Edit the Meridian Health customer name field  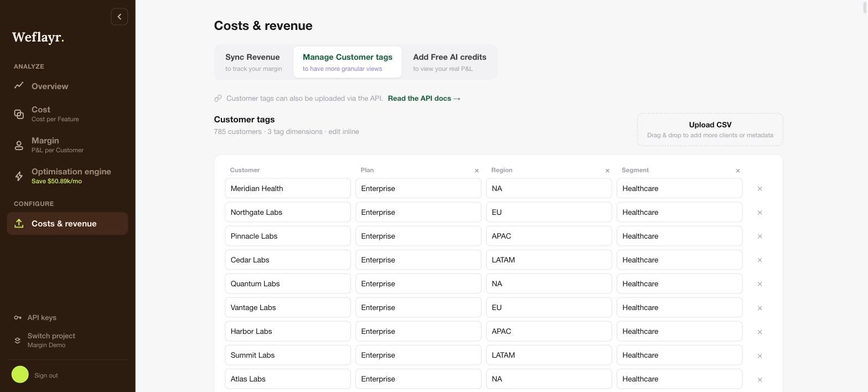point(288,188)
